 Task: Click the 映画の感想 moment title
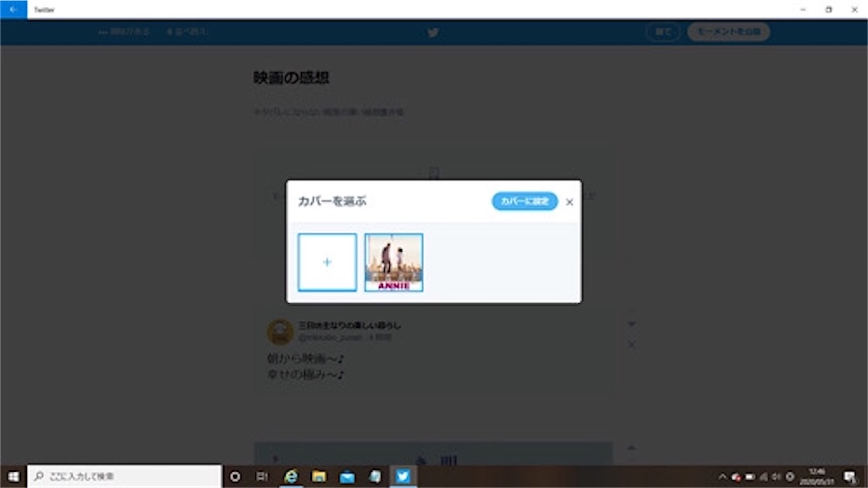[x=292, y=77]
